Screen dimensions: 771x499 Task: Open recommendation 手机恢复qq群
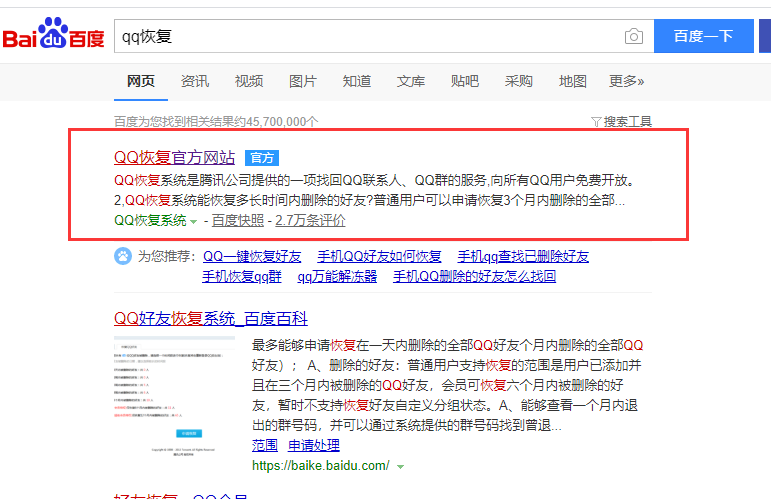click(242, 276)
